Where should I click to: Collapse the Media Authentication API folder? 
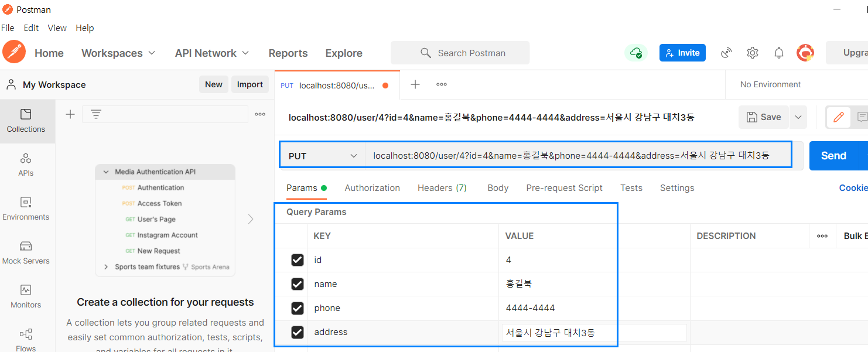tap(106, 172)
